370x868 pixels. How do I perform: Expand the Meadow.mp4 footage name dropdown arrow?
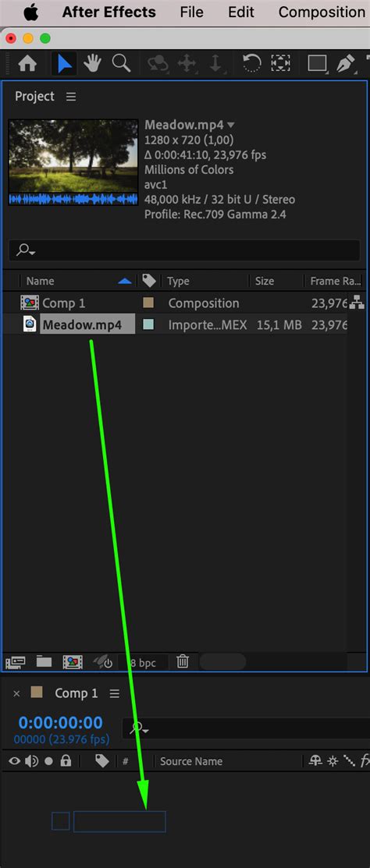pos(231,125)
